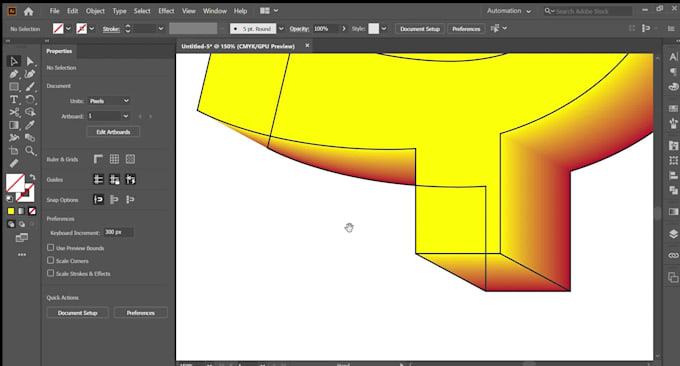Click the Keyboard Increment field
This screenshot has height=366, width=680.
[x=118, y=232]
